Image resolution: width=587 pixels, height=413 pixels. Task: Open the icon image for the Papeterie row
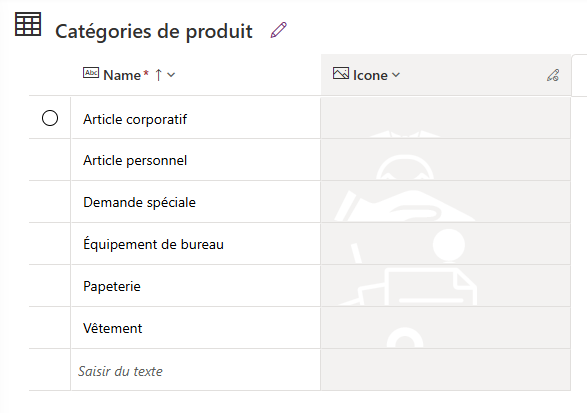coord(445,286)
